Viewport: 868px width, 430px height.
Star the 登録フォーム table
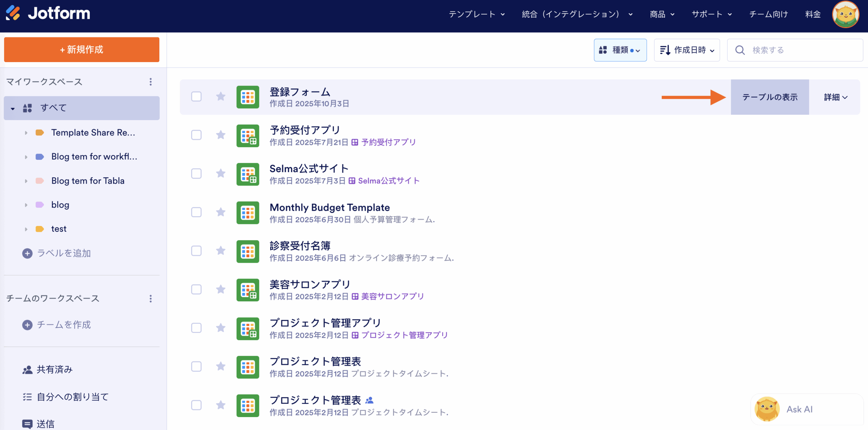pyautogui.click(x=221, y=97)
